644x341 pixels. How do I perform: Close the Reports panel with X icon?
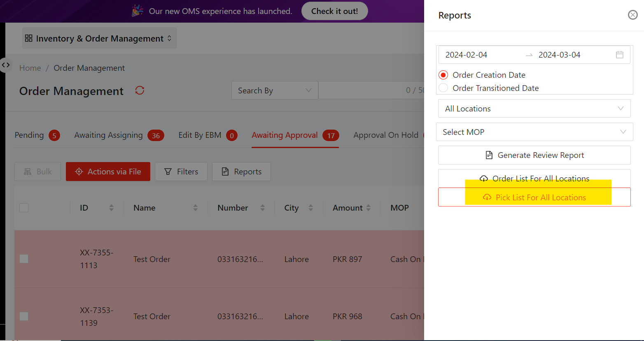pyautogui.click(x=632, y=15)
